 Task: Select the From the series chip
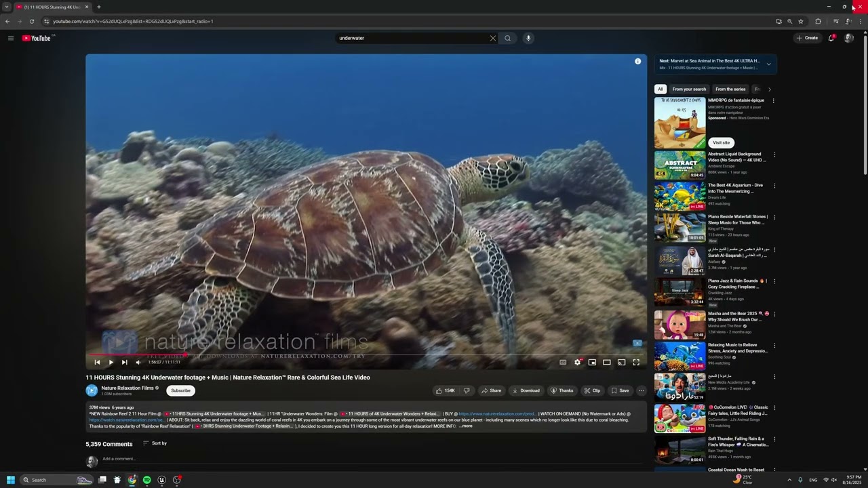[x=730, y=89]
